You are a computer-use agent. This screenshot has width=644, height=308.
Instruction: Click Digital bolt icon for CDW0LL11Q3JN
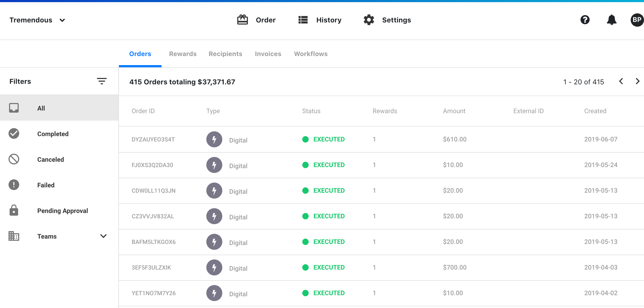[214, 191]
